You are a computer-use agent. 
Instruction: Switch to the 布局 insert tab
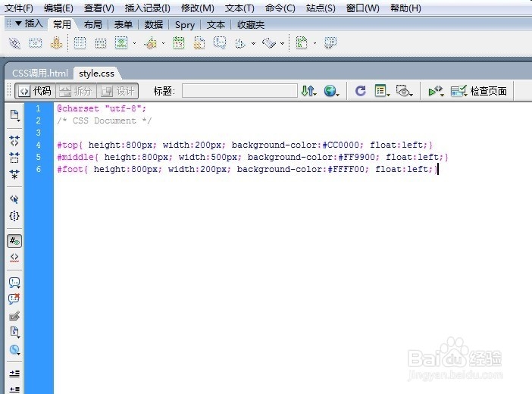92,25
